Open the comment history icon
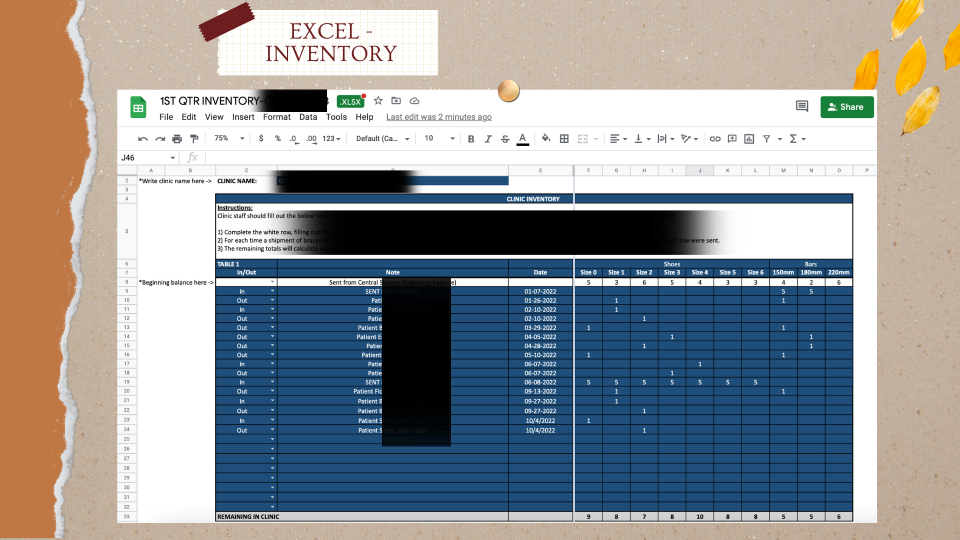Screen dimensions: 960x540 802,107
